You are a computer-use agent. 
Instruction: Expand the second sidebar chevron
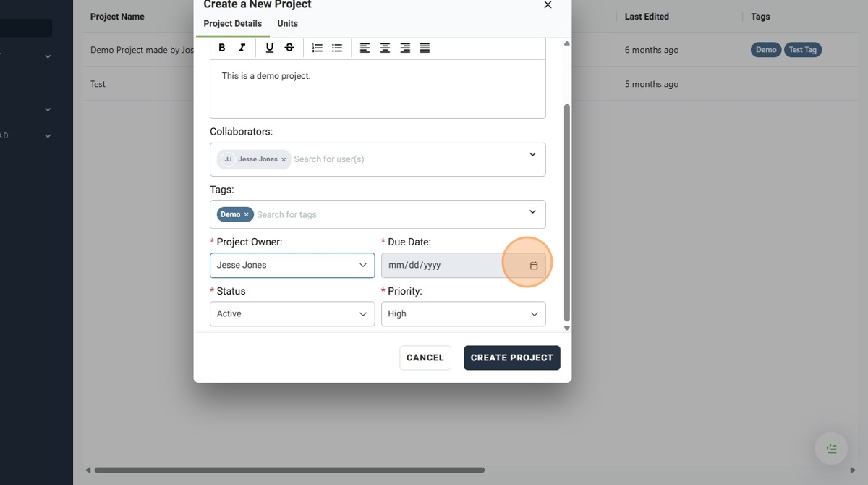click(x=48, y=110)
